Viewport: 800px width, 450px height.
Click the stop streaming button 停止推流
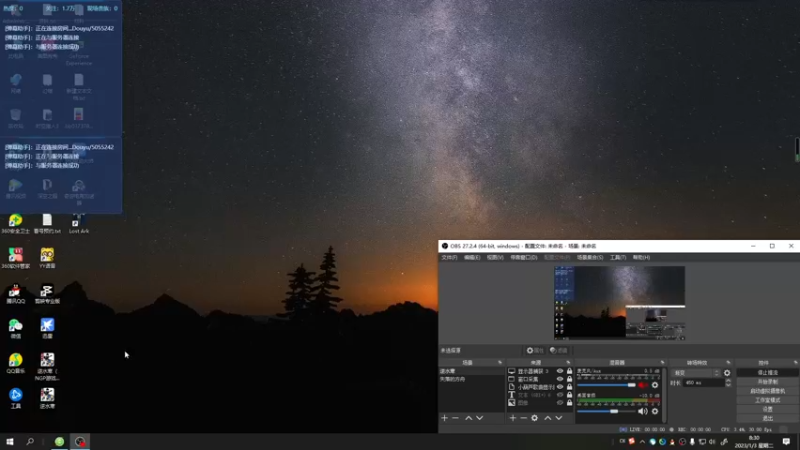tap(767, 372)
